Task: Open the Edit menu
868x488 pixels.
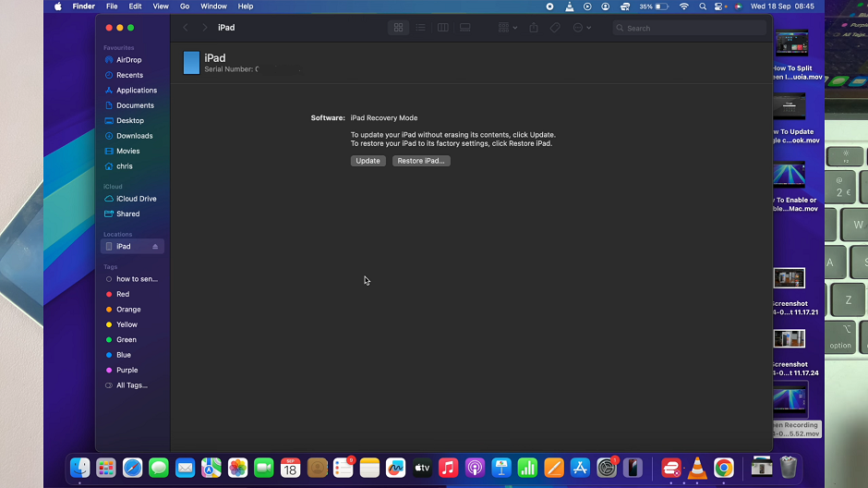Action: (135, 6)
